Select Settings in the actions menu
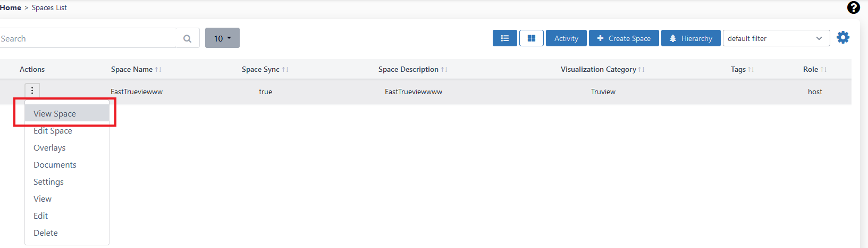 pos(67,181)
